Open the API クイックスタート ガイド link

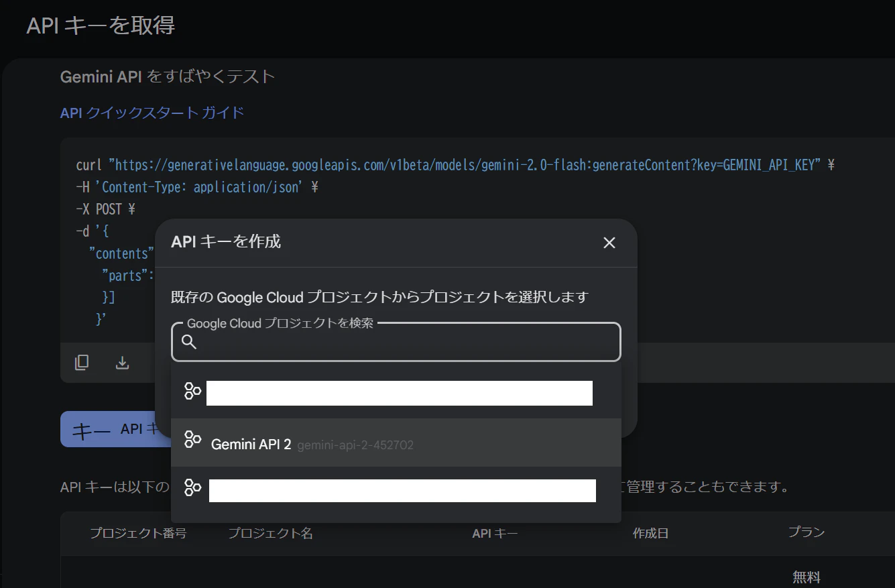[x=152, y=113]
